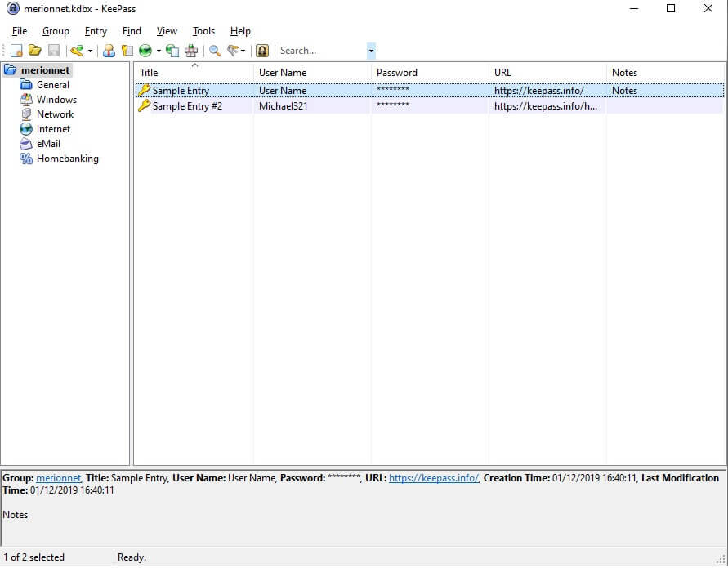This screenshot has height=568, width=728.
Task: Click the '1 of 2 selected' status text
Action: point(33,557)
